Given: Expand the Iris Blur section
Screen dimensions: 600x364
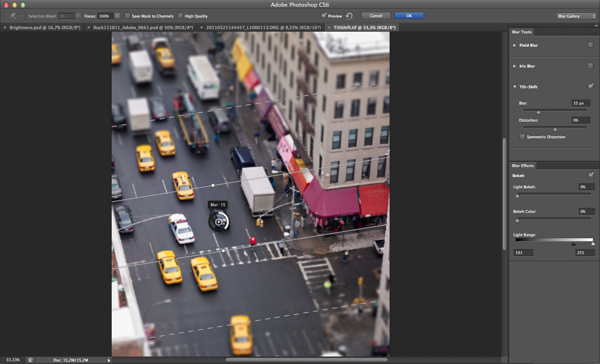Looking at the screenshot, I should pos(515,66).
